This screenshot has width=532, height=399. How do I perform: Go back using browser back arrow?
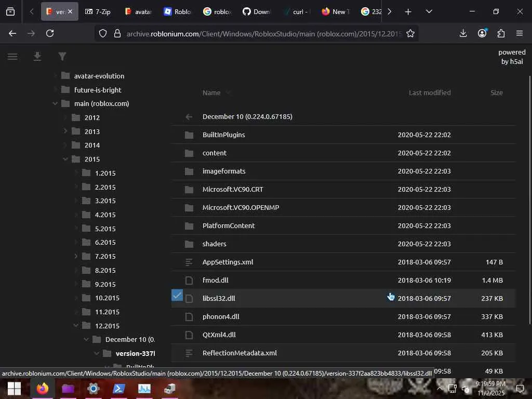[x=12, y=33]
